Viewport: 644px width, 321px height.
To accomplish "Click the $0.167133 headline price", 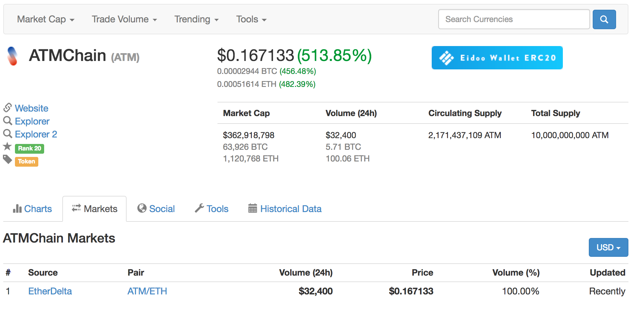I will tap(255, 55).
